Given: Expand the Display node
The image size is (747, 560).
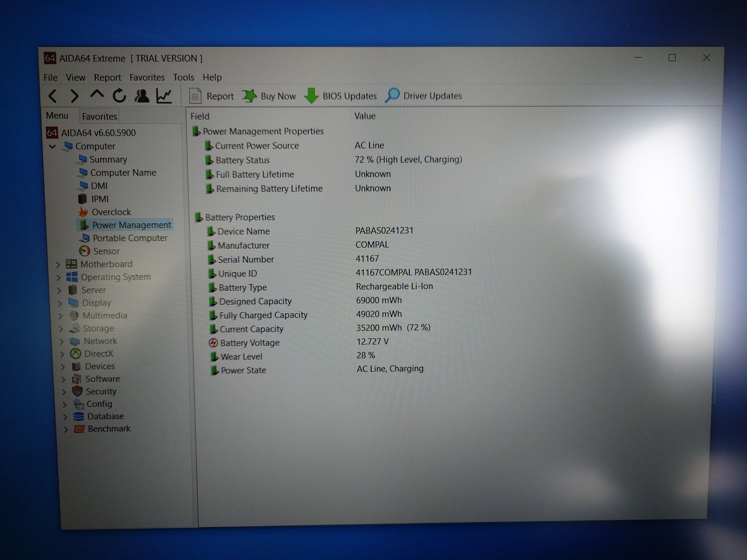Looking at the screenshot, I should [60, 304].
